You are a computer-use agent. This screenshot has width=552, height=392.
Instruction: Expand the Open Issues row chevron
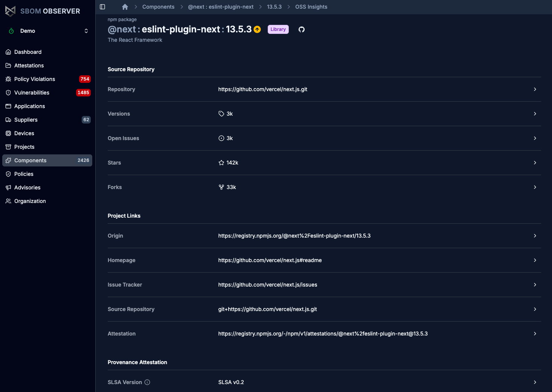(x=535, y=138)
